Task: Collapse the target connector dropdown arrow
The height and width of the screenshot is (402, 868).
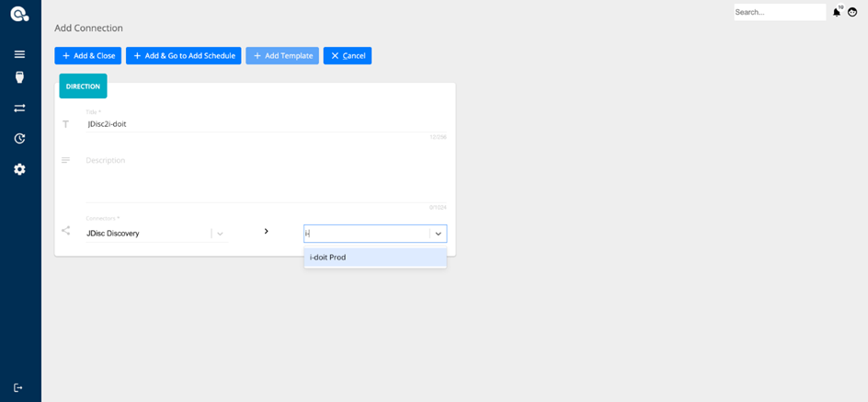Action: [438, 234]
